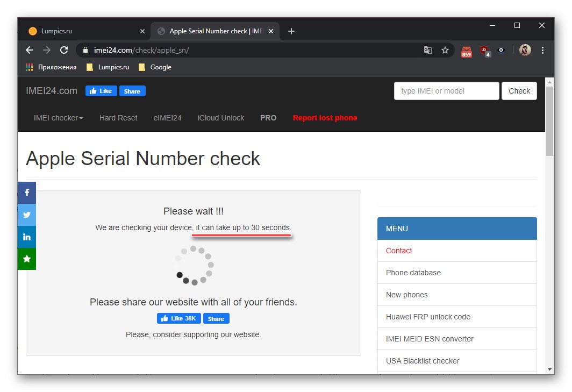Click the header Facebook Like button
Screen dimensions: 572x392
click(101, 91)
